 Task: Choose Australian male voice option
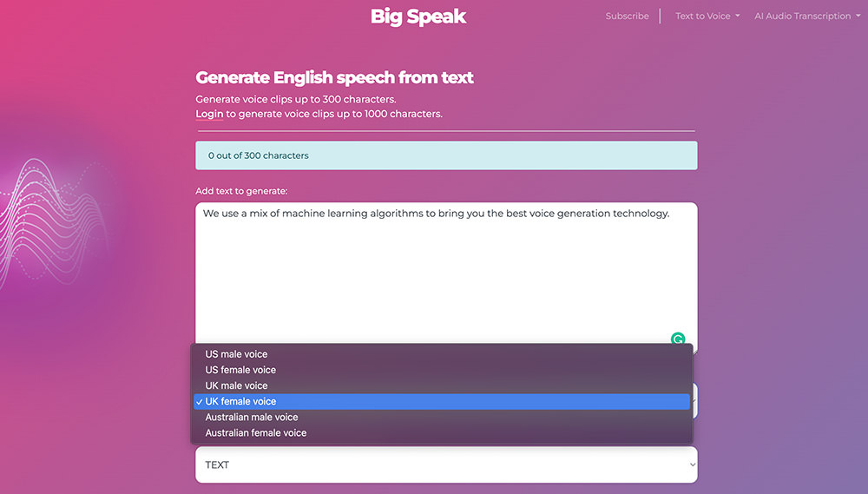point(442,417)
